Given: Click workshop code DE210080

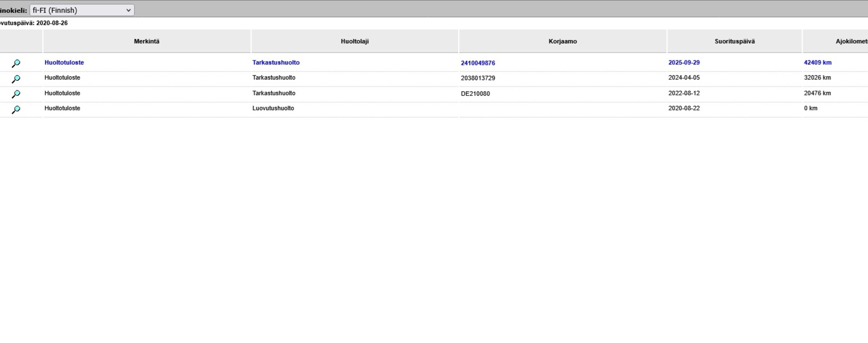Looking at the screenshot, I should (x=475, y=94).
